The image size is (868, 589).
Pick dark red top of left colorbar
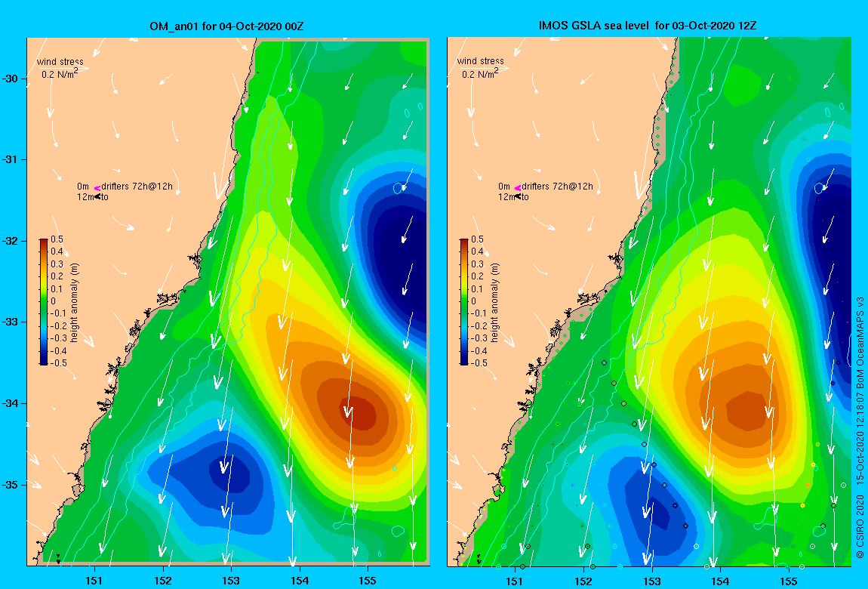44,242
